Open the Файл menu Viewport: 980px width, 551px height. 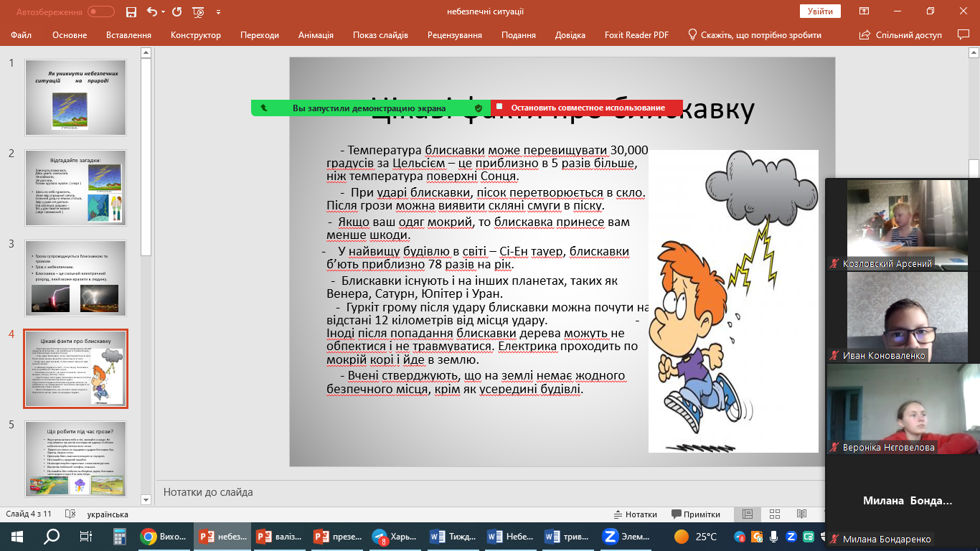tap(22, 35)
